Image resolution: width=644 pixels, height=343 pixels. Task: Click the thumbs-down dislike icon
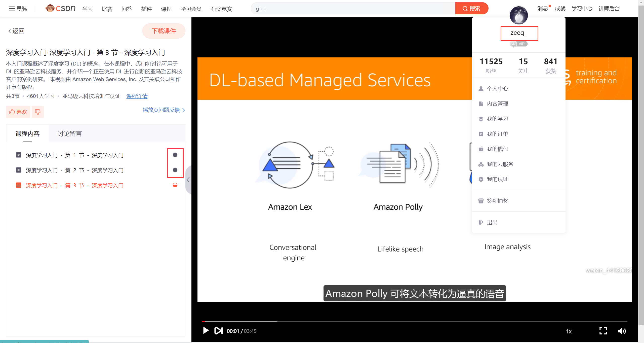click(x=38, y=112)
